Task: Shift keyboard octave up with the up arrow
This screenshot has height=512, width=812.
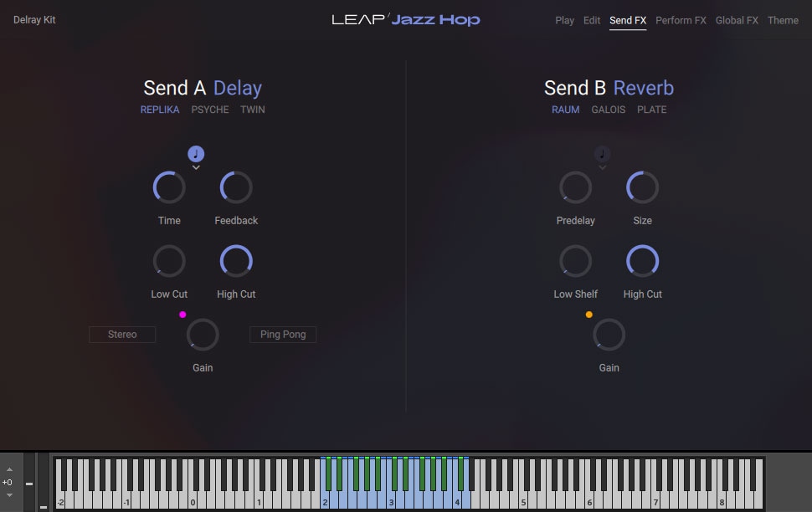Action: (x=9, y=470)
